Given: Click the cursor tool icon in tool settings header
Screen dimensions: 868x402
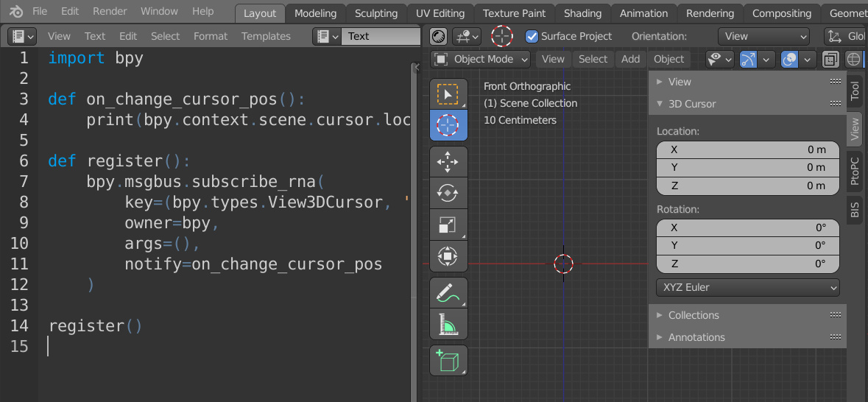Looking at the screenshot, I should click(502, 36).
